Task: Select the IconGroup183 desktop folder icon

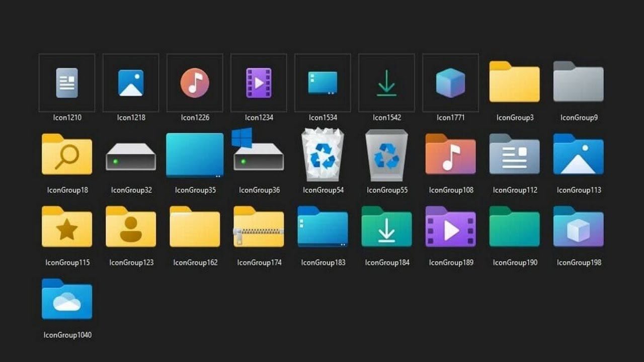Action: pyautogui.click(x=323, y=226)
